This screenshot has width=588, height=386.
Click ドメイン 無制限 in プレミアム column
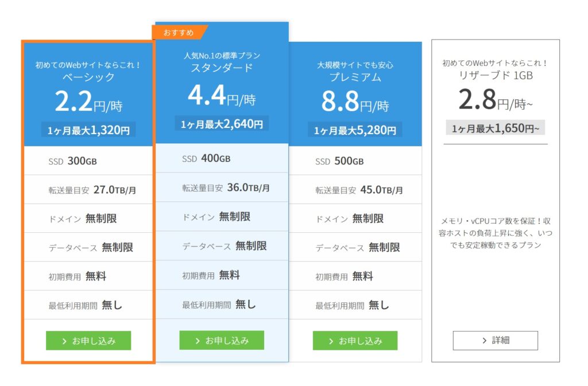(355, 219)
